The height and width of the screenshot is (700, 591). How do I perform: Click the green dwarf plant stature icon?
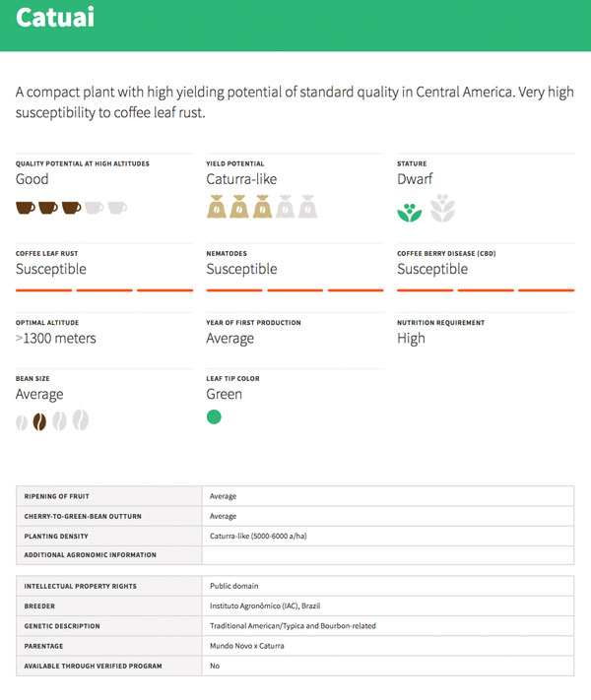pyautogui.click(x=409, y=210)
